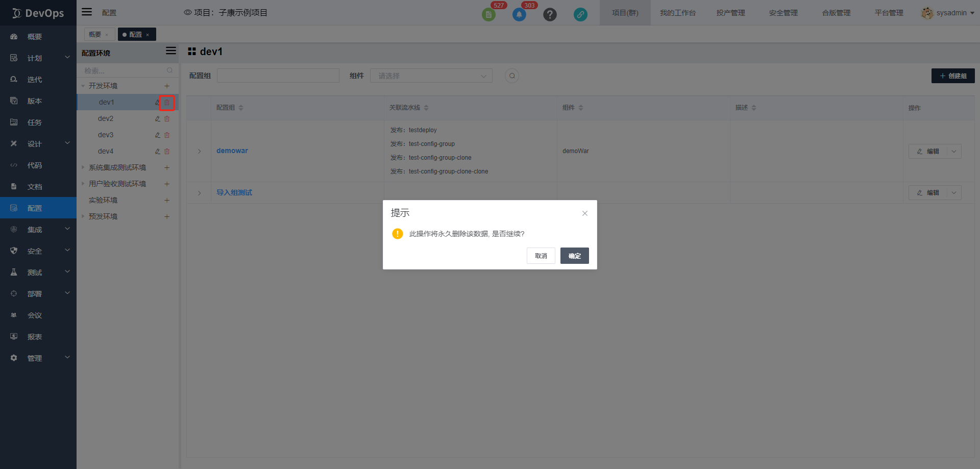Remove dev4 using its trash icon
The image size is (980, 469).
tap(167, 152)
